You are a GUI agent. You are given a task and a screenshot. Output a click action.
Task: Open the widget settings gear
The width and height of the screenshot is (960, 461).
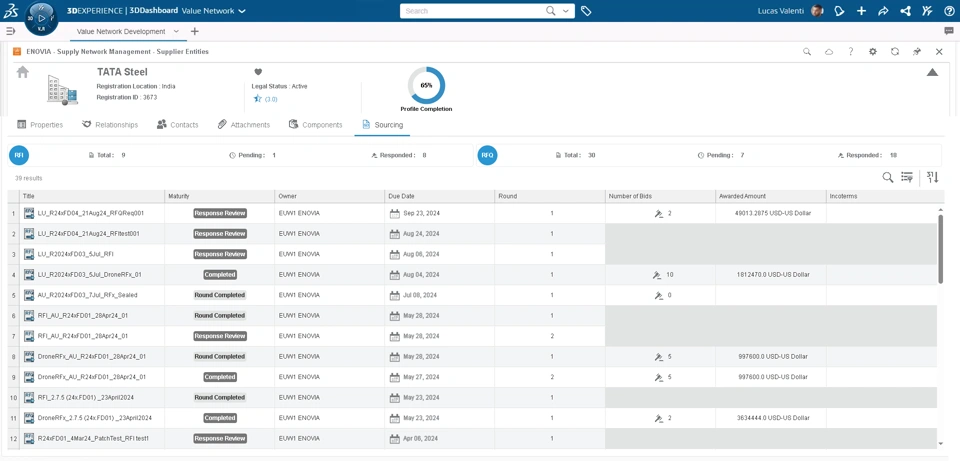coord(873,52)
